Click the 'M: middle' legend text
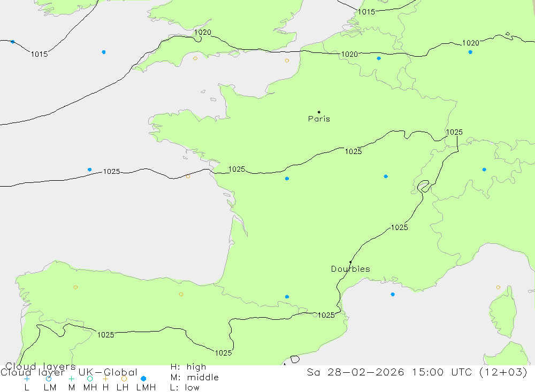Image resolution: width=535 pixels, height=392 pixels. [195, 378]
